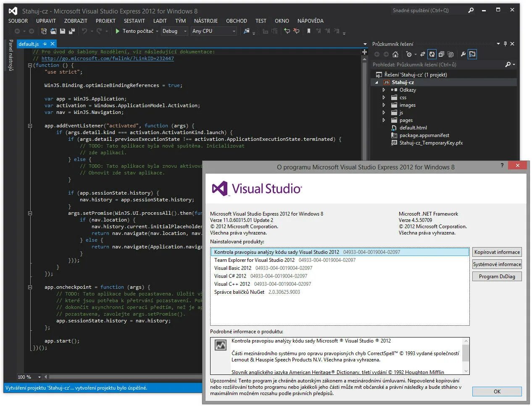This screenshot has height=406, width=532.
Task: Start debugging with green play icon
Action: (118, 31)
